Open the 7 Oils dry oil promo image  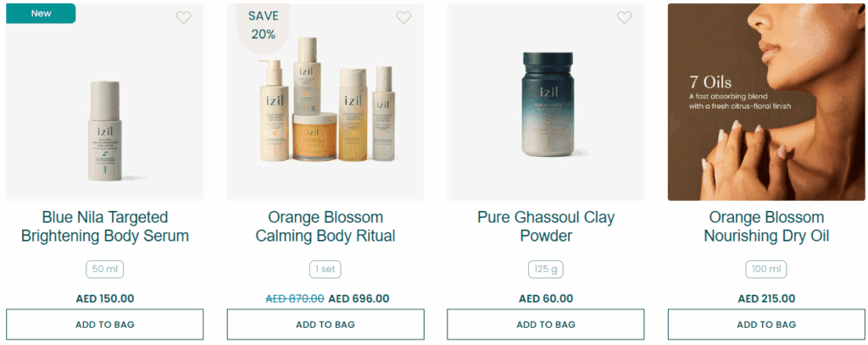pos(766,102)
